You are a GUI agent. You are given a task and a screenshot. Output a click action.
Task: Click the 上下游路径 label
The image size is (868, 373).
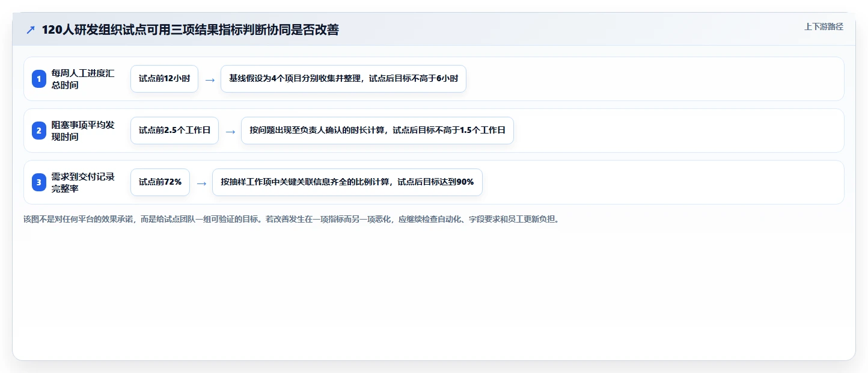point(824,26)
